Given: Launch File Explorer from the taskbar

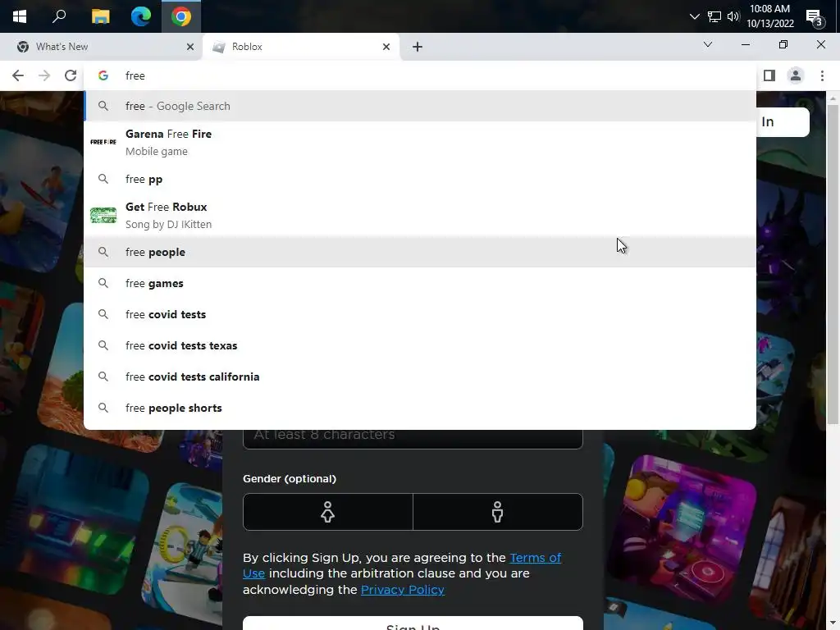Looking at the screenshot, I should 100,16.
